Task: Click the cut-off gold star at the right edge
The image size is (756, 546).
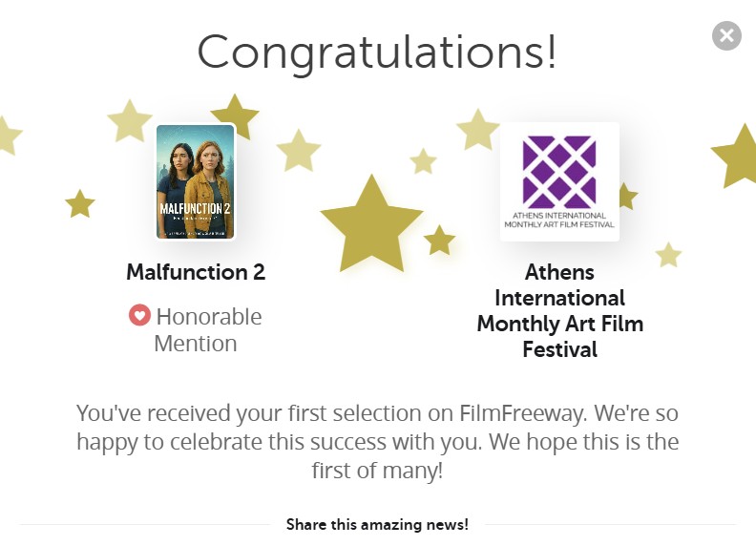Action: point(738,157)
